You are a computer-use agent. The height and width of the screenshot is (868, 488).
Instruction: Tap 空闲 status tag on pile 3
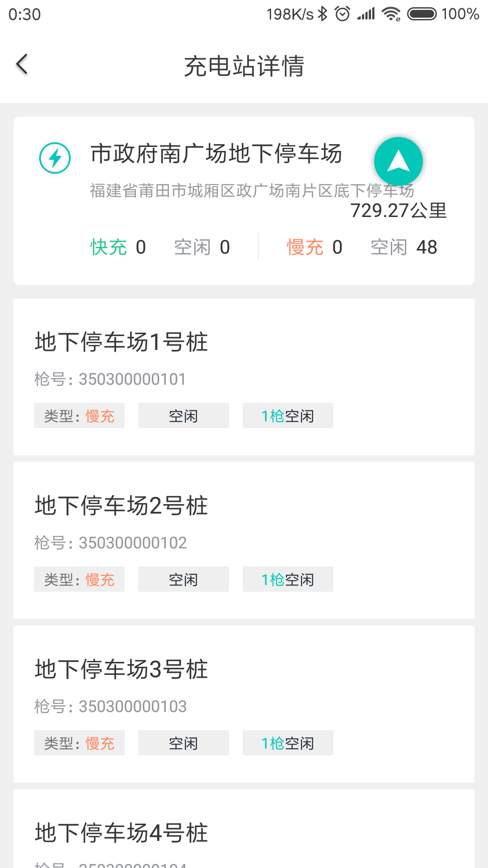[x=183, y=743]
